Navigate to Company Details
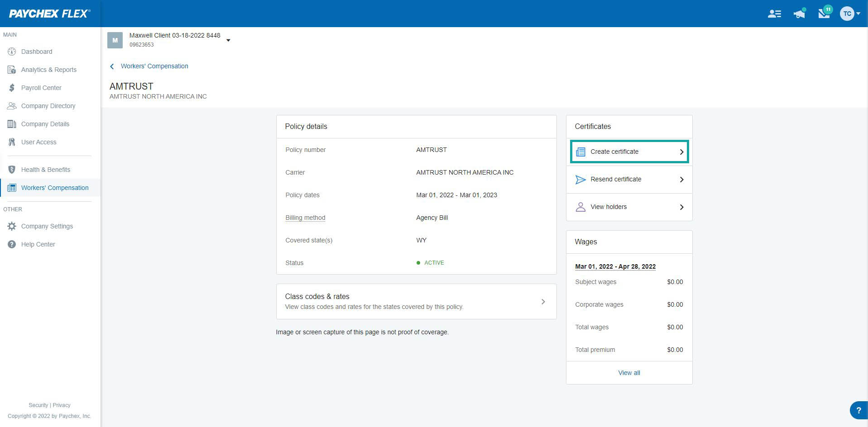 click(45, 124)
